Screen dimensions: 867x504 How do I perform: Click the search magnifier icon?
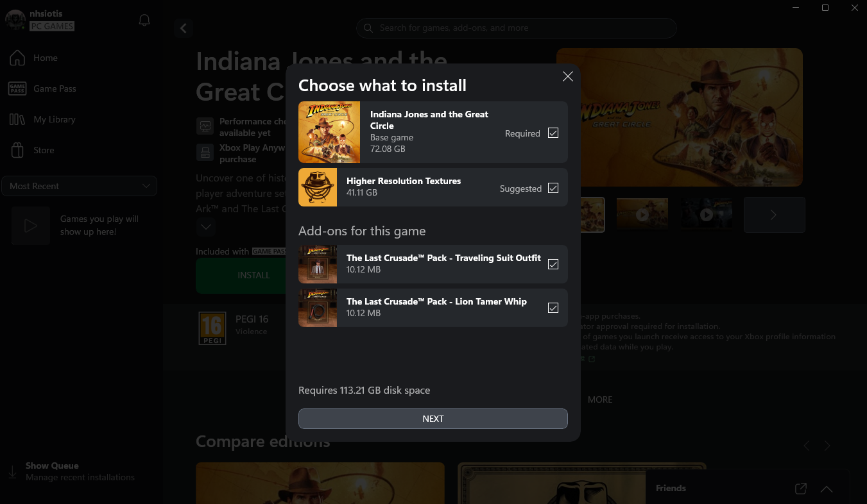[368, 28]
